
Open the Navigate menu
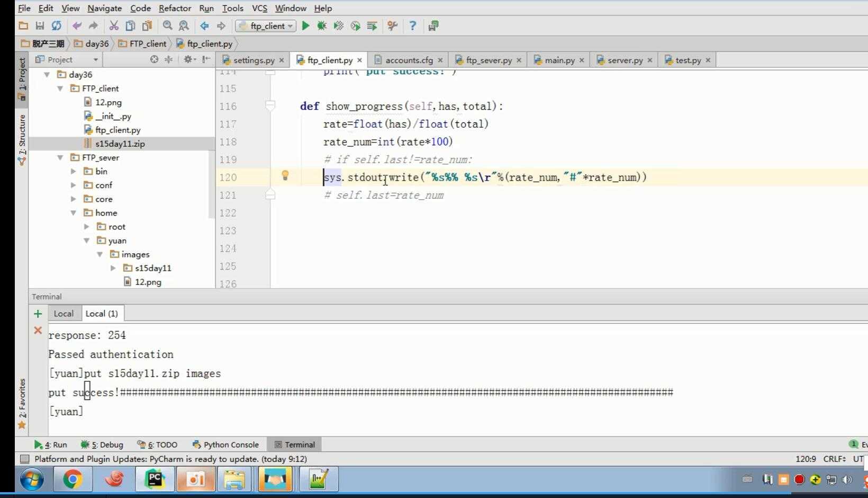tap(105, 8)
